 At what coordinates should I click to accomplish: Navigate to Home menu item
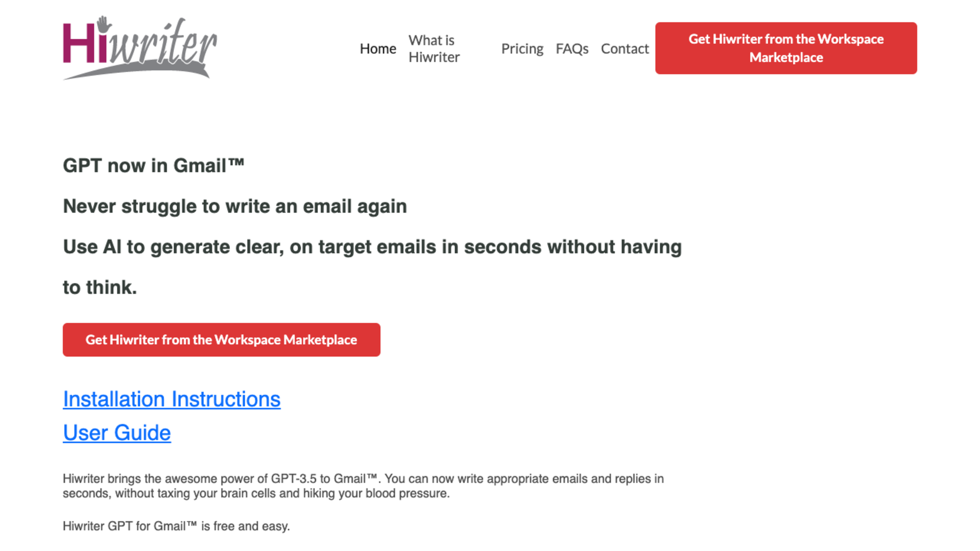pyautogui.click(x=378, y=48)
